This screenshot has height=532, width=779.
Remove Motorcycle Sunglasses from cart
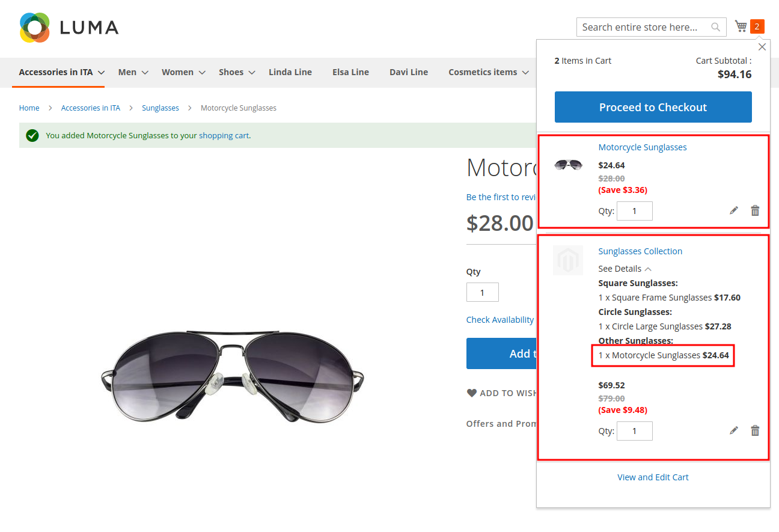tap(755, 210)
